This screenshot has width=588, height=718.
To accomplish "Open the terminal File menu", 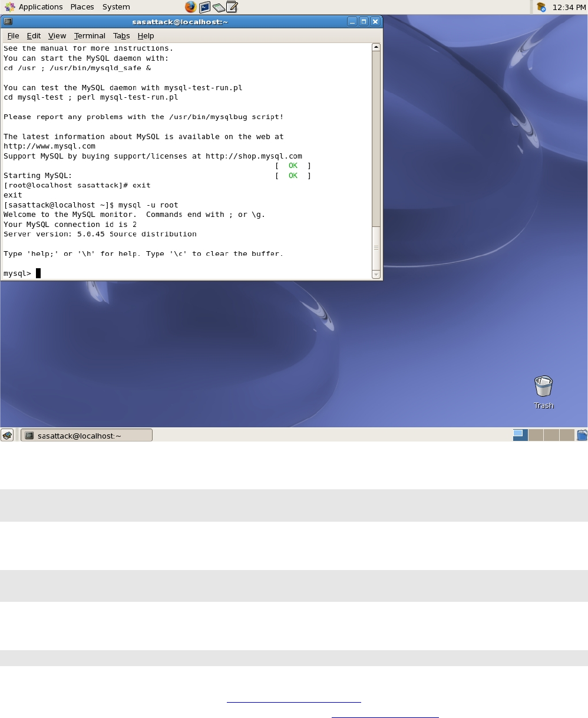I will (x=13, y=35).
